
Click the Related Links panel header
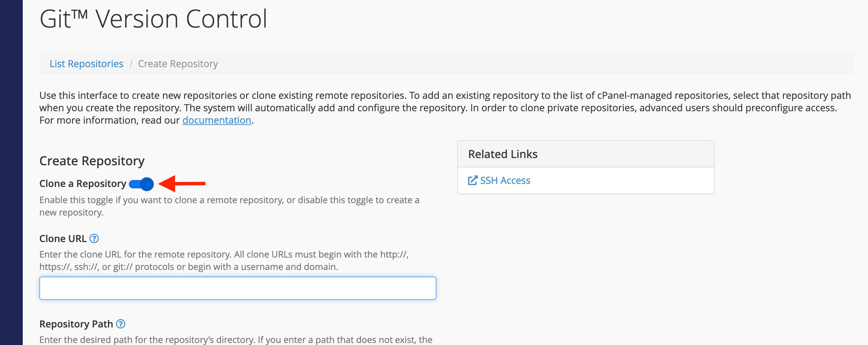(586, 154)
